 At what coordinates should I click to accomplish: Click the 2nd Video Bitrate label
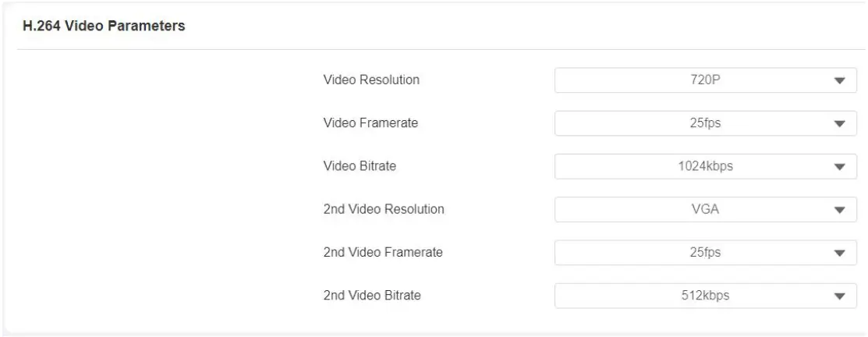(x=373, y=296)
